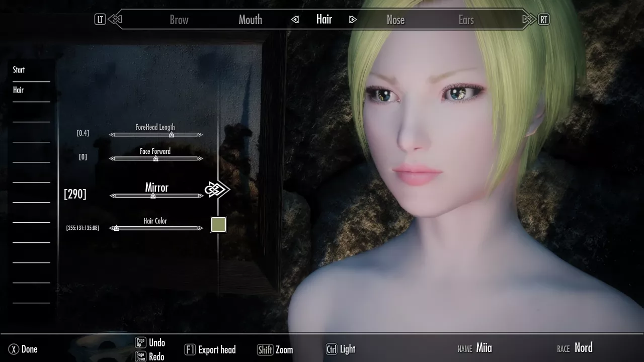Image resolution: width=644 pixels, height=362 pixels.
Task: Toggle the Light option
Action: click(348, 349)
